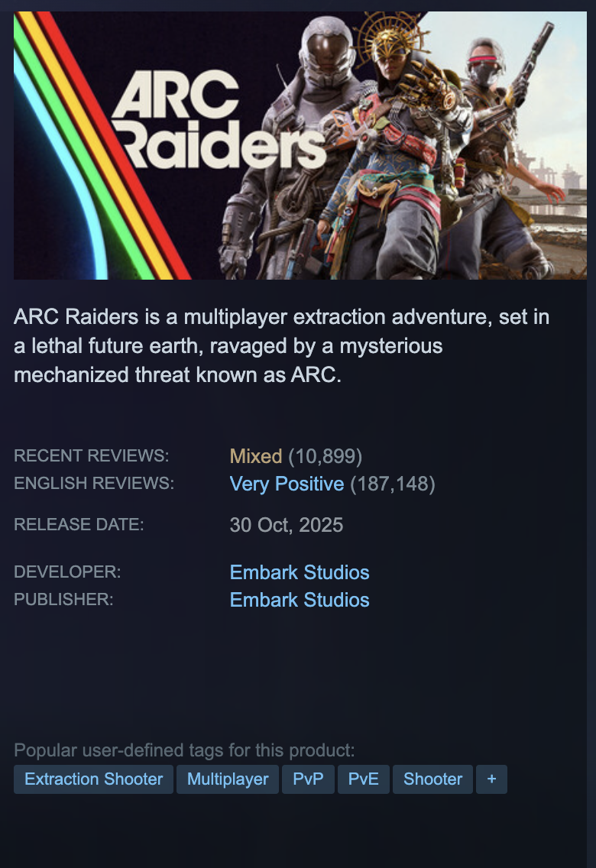Open the Mixed recent reviews link
The image size is (596, 868).
pyautogui.click(x=256, y=456)
